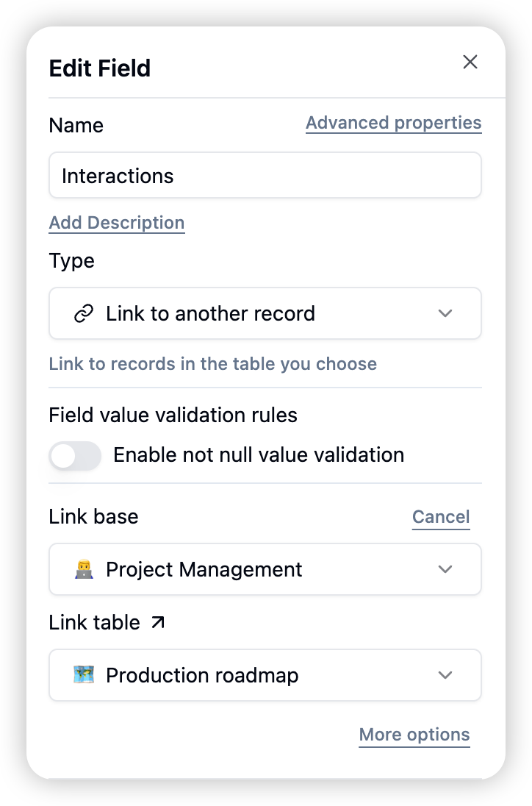
Task: Open linked table via arrow icon
Action: tap(158, 622)
